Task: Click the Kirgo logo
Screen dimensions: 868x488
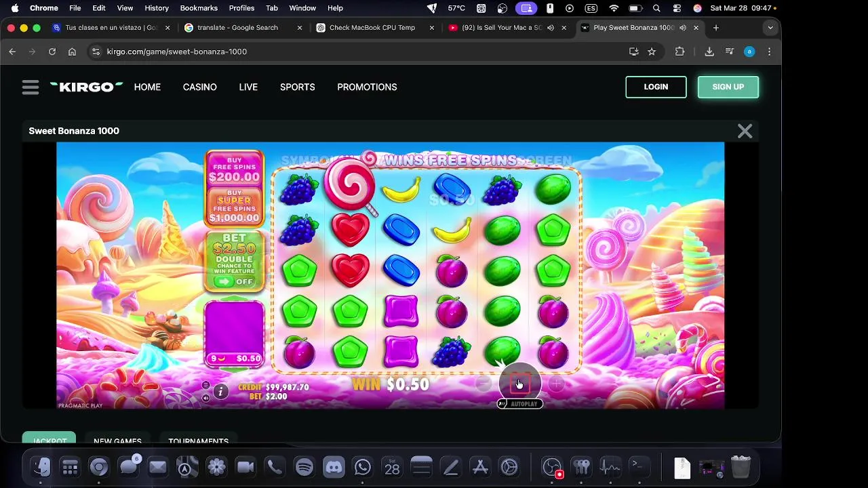Action: [86, 87]
